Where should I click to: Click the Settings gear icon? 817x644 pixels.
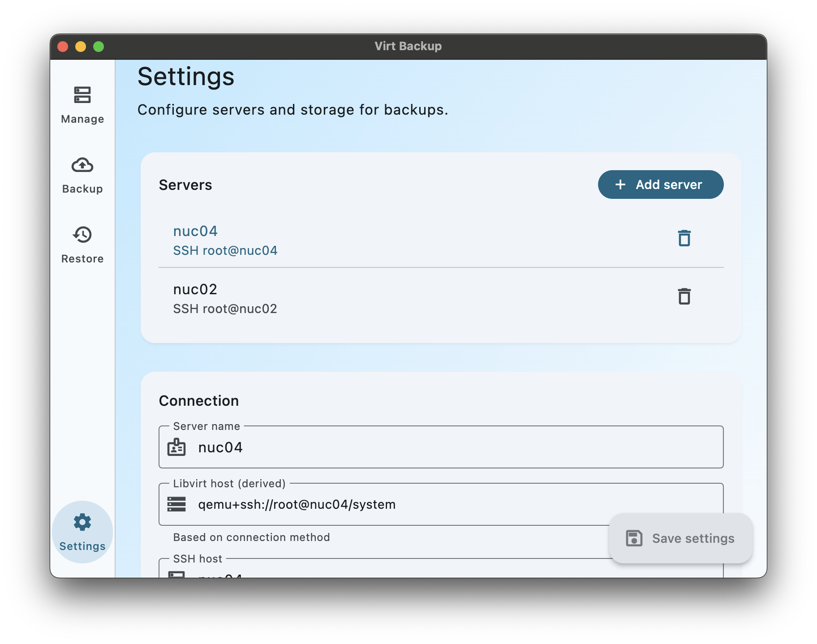click(82, 521)
